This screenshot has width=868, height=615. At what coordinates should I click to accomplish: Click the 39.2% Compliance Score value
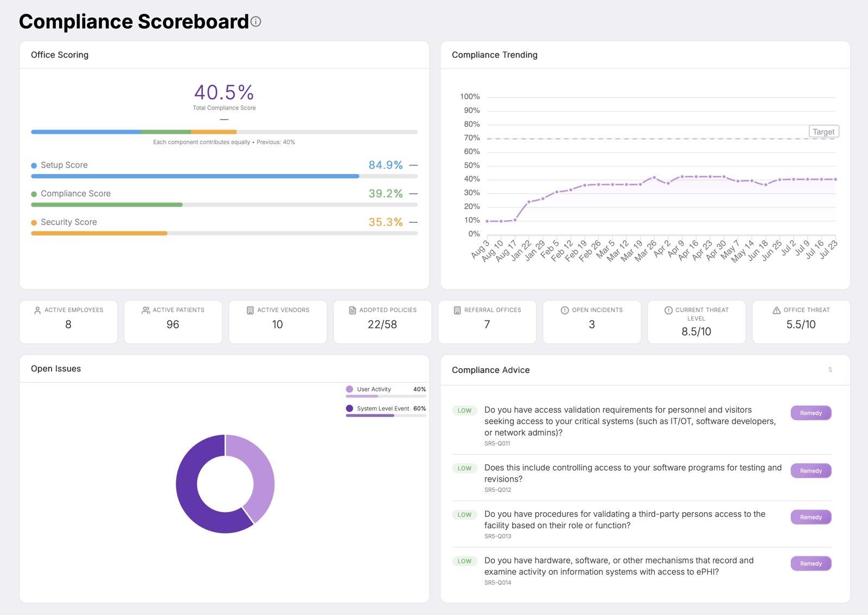(x=386, y=194)
